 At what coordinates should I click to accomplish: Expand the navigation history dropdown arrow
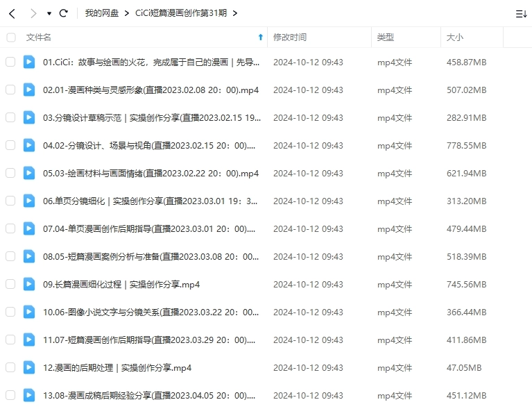49,13
